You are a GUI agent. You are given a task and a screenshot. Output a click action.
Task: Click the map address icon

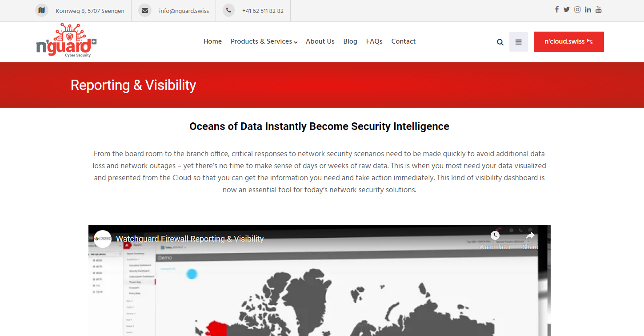coord(42,10)
